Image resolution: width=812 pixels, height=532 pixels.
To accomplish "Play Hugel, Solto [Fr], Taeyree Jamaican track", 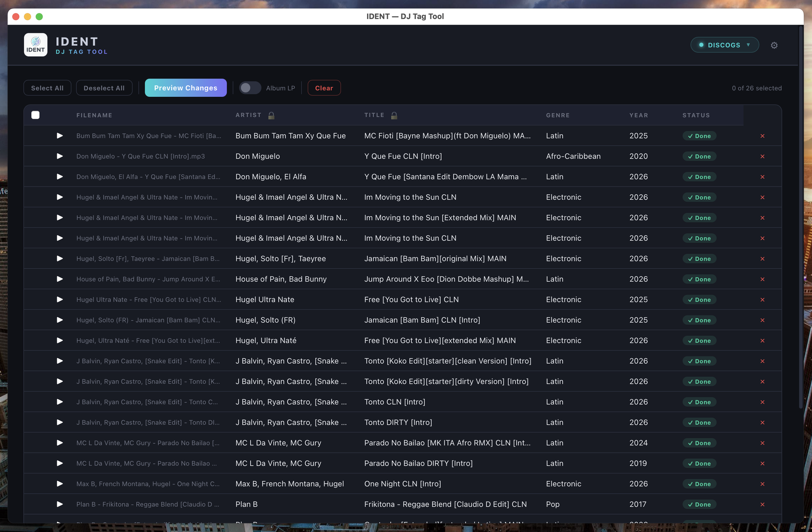I will point(60,258).
